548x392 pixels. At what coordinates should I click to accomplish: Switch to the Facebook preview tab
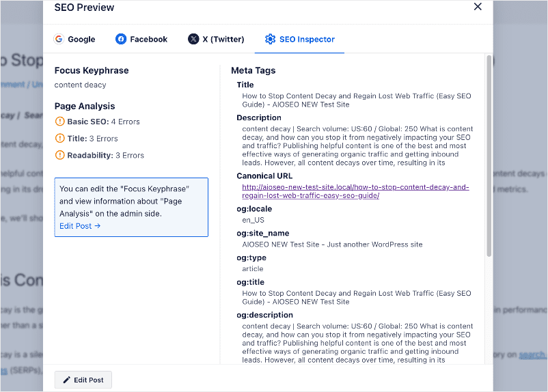[x=141, y=39]
